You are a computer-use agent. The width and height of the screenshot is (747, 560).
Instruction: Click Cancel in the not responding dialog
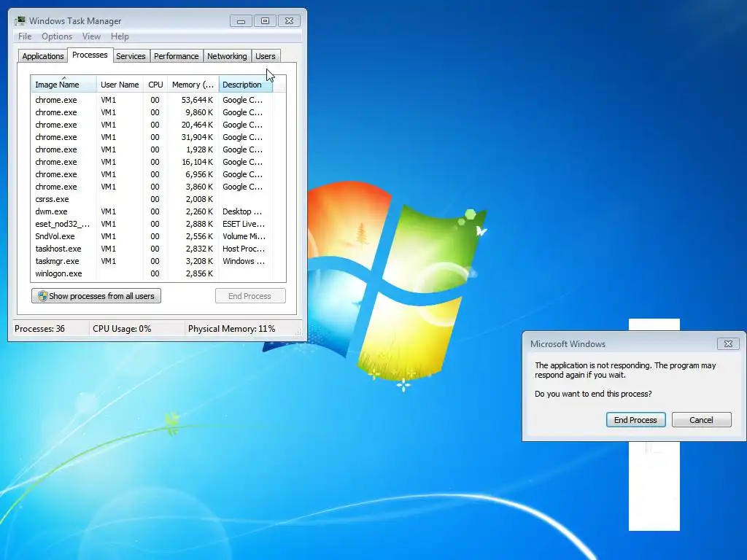[701, 420]
